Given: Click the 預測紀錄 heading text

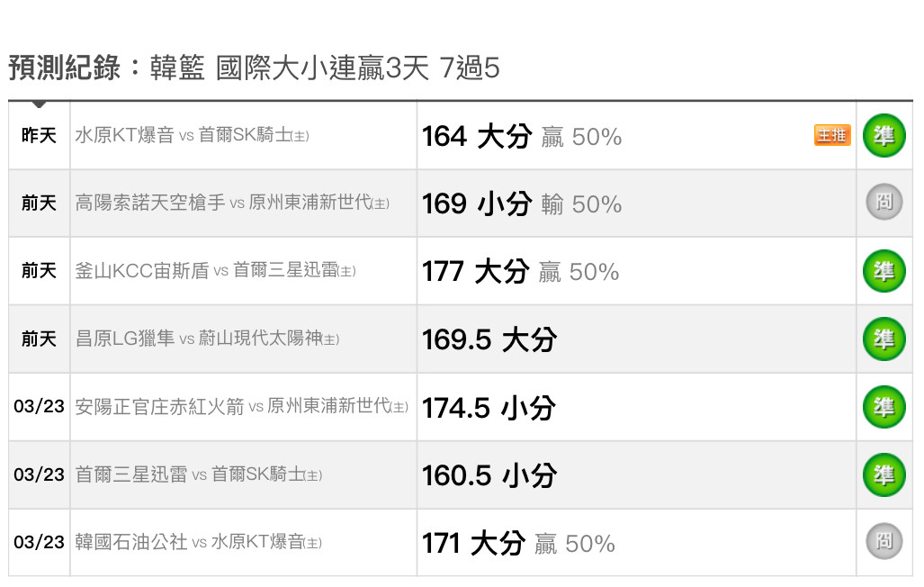Looking at the screenshot, I should (65, 68).
